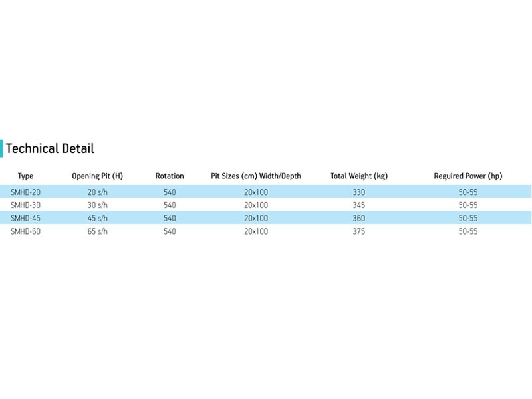Select the Rotation column header
Screen dimensions: 532x399
[x=170, y=176]
